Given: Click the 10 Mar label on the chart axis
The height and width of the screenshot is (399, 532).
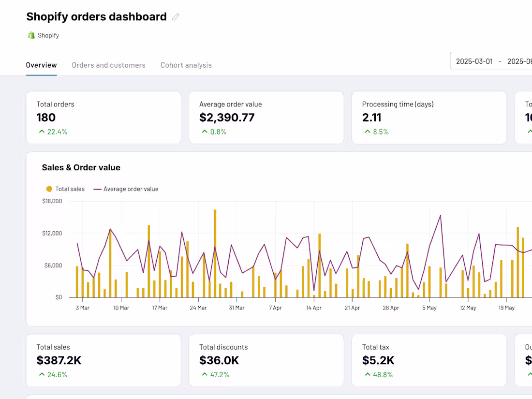Looking at the screenshot, I should point(121,308).
